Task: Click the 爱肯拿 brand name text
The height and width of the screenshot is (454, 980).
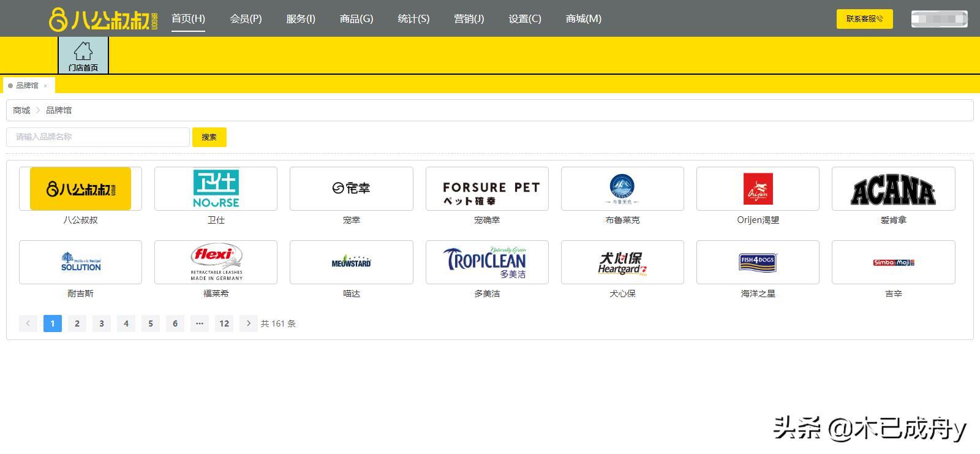Action: (894, 220)
